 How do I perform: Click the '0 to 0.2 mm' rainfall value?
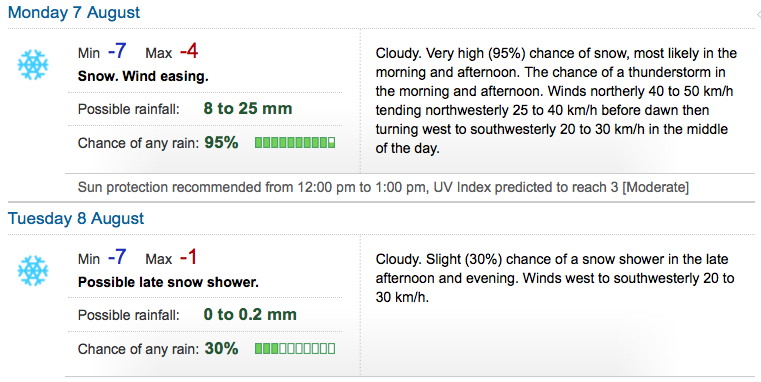[x=250, y=314]
